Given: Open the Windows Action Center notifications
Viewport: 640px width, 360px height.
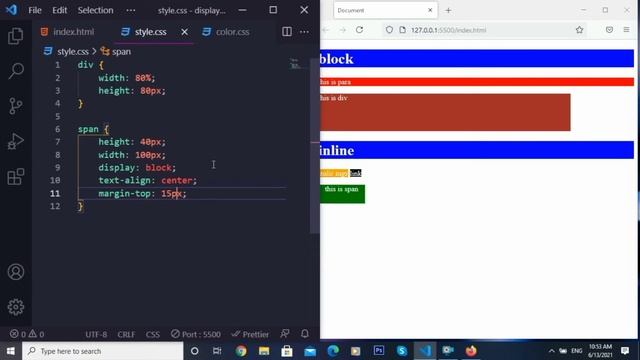Looking at the screenshot, I should click(x=625, y=351).
